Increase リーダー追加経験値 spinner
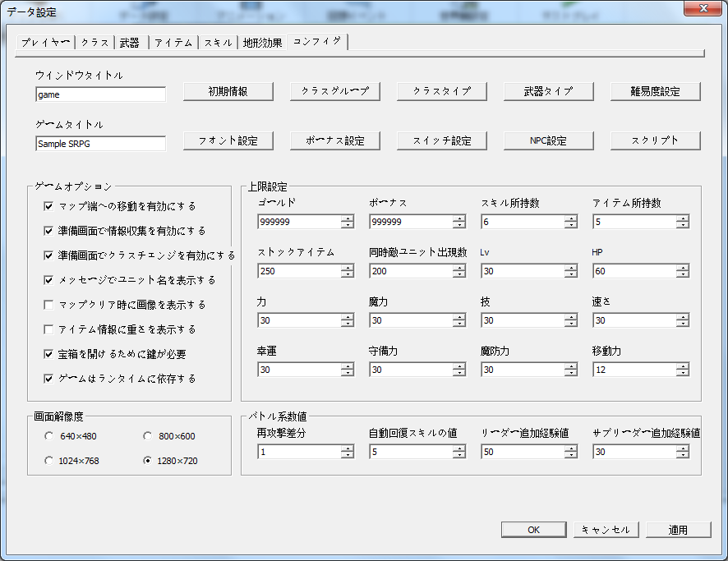Screen dimensions: 728x561 (x=571, y=448)
